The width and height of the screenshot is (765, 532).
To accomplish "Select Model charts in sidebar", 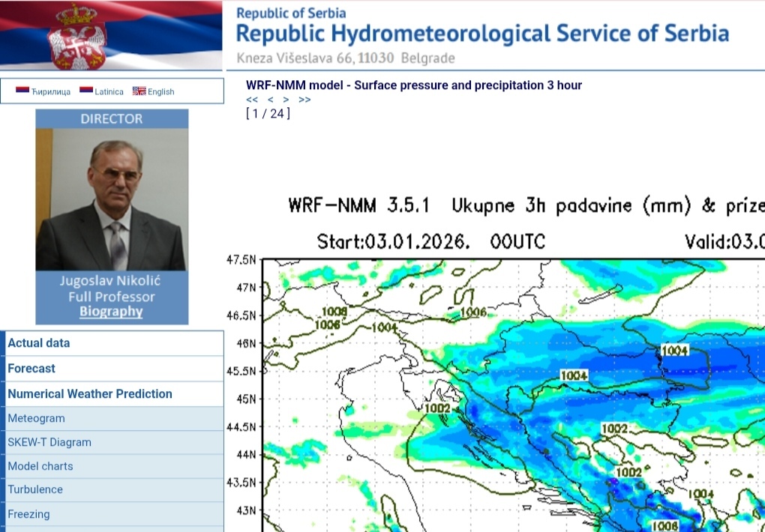I will (40, 466).
